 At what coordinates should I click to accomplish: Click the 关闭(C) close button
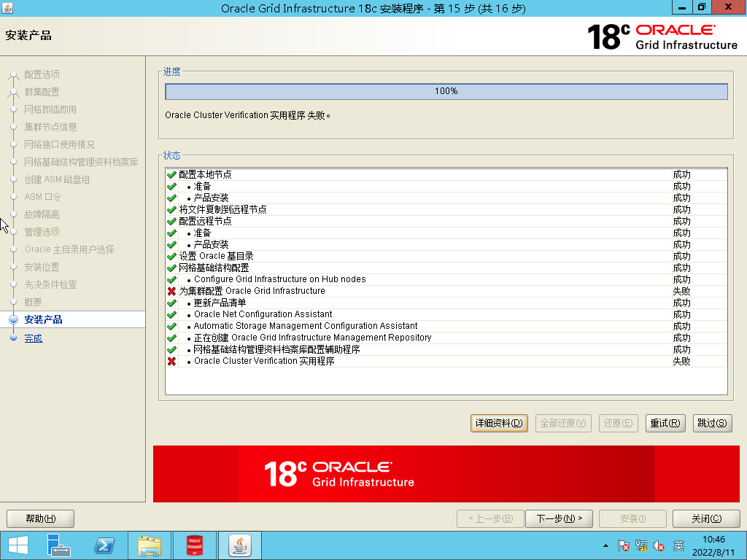[x=706, y=518]
